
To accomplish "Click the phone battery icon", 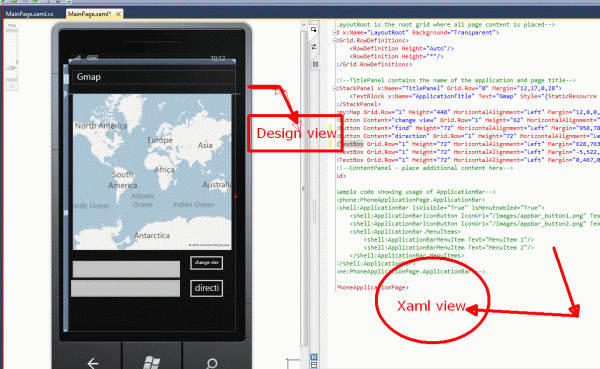I will point(93,58).
